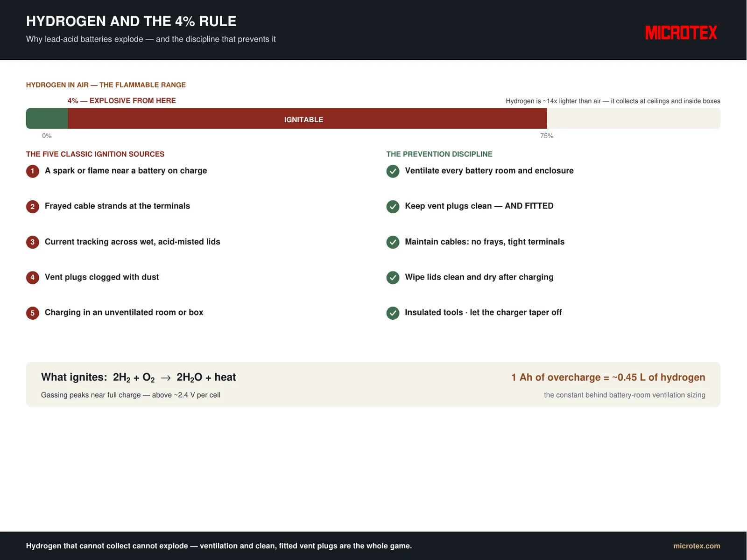The height and width of the screenshot is (560, 747).
Task: Click the Hydrogen and the 4% Rule title
Action: (x=131, y=21)
